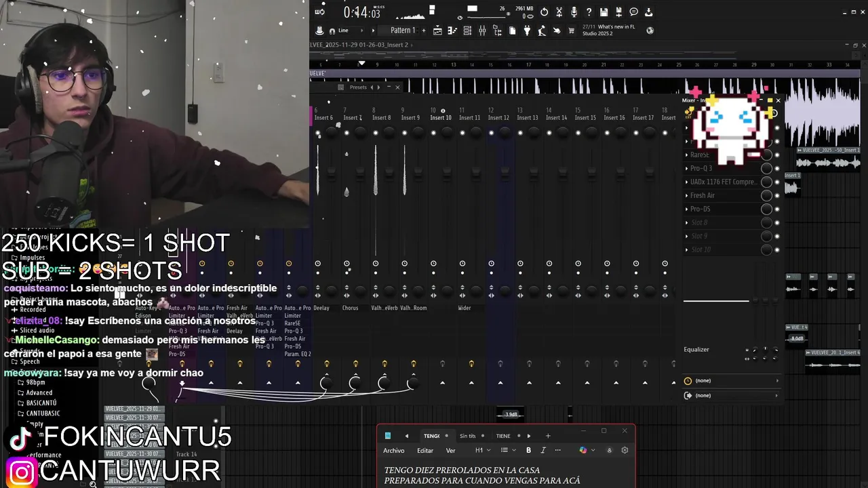Open Fresh Air slot options arrow

point(686,195)
